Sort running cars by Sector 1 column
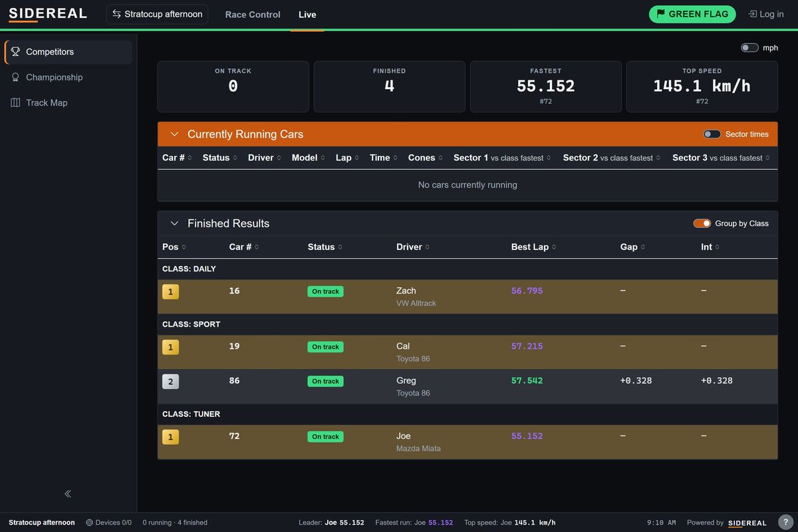The image size is (798, 532). (x=502, y=158)
